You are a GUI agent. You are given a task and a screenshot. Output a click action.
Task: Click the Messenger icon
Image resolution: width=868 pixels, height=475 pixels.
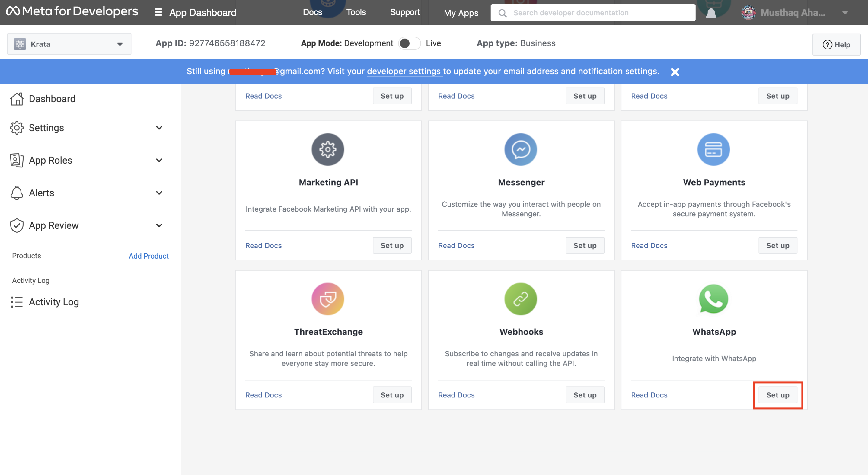(x=521, y=148)
